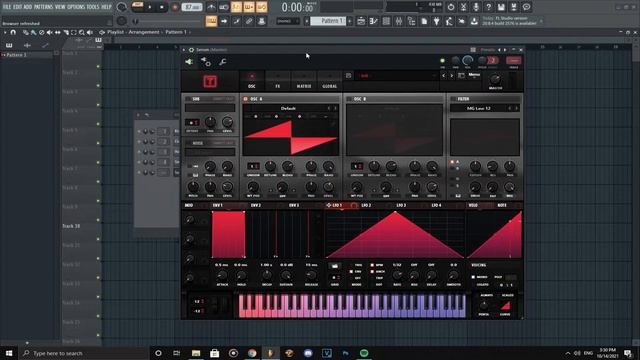Screen dimensions: 640x360
Task: Adjust the PORTA knob
Action: click(x=484, y=305)
